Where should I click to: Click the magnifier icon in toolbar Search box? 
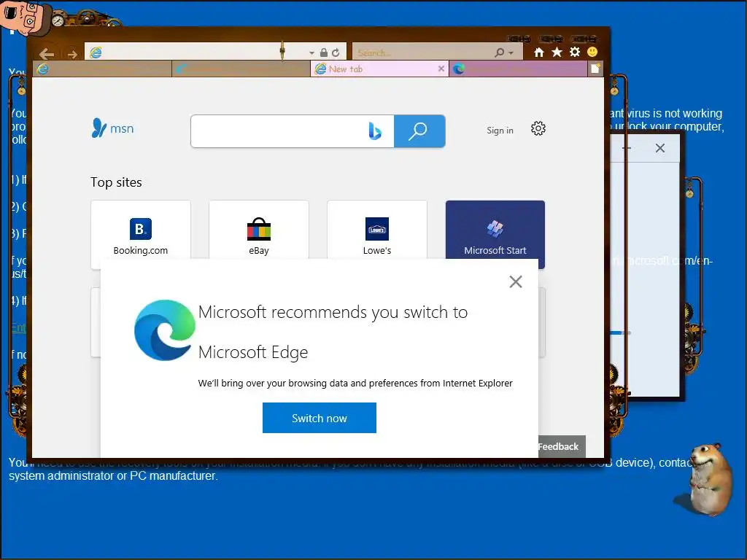click(x=499, y=52)
